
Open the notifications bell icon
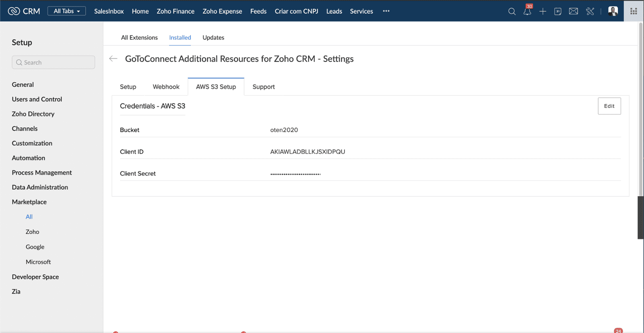[527, 11]
